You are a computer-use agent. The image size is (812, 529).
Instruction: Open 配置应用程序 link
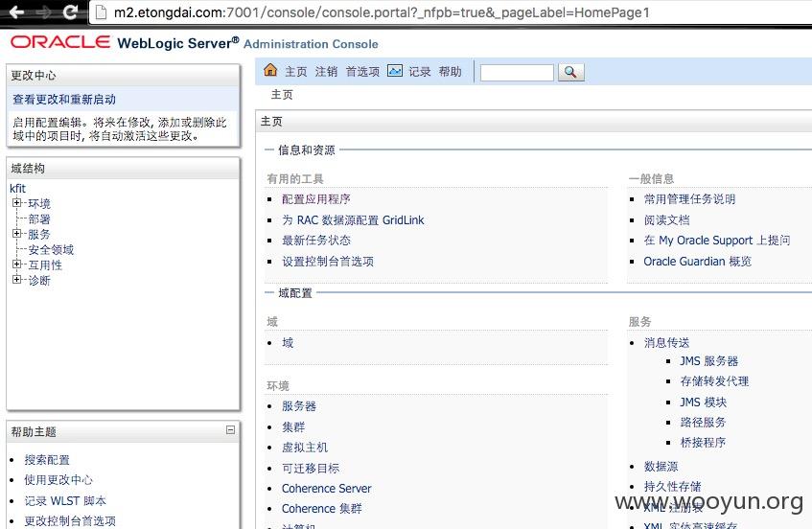pyautogui.click(x=316, y=199)
